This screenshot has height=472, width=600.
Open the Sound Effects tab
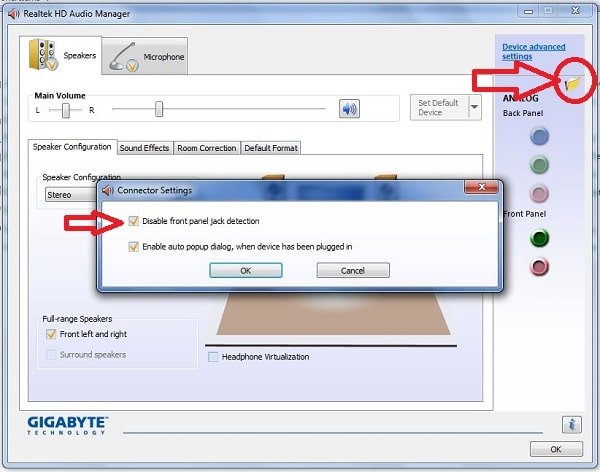pyautogui.click(x=144, y=148)
